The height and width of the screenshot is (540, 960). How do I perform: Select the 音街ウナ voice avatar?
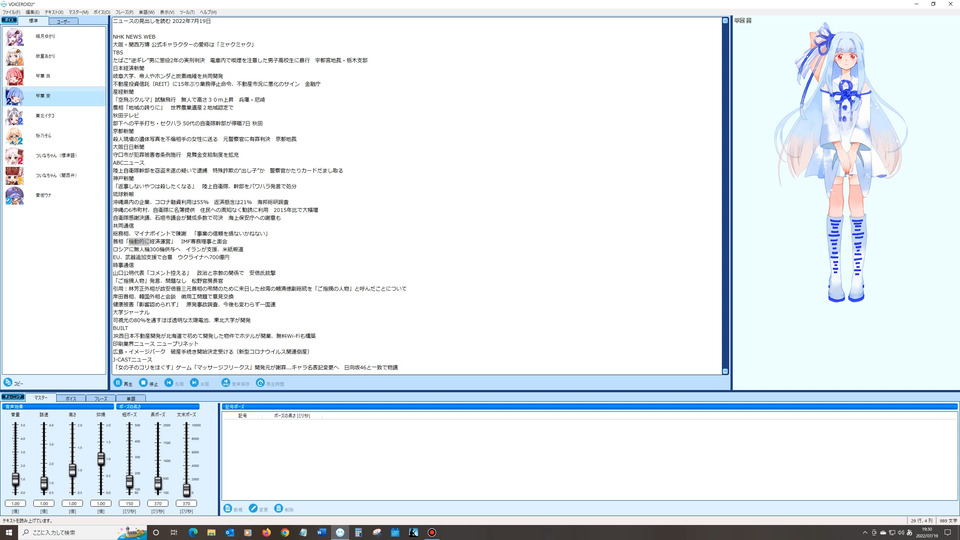14,195
